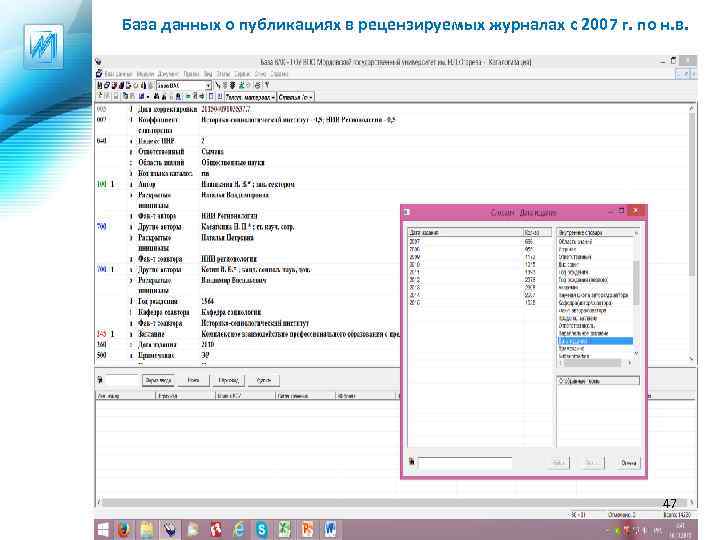Open the Сервис menu

tap(242, 74)
